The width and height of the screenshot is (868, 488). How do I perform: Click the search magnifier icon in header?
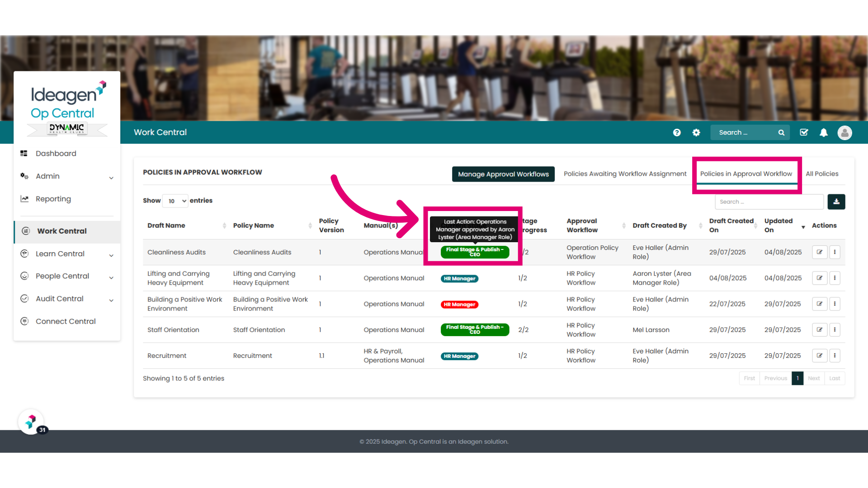click(781, 132)
